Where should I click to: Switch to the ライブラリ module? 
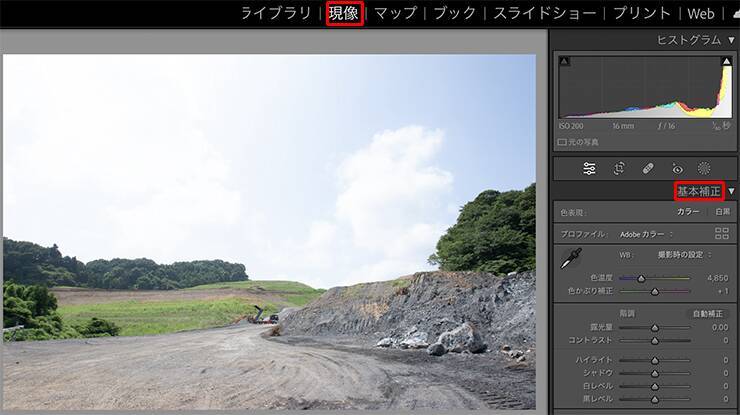(x=278, y=13)
